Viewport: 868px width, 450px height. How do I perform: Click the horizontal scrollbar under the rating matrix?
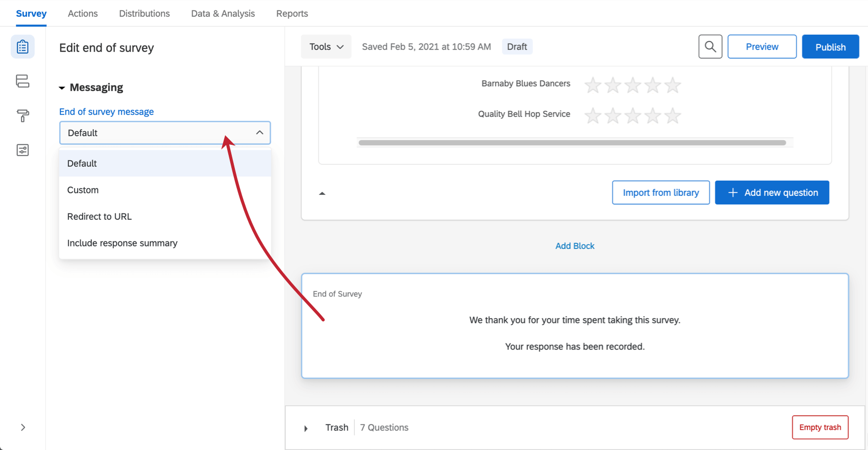pos(572,143)
